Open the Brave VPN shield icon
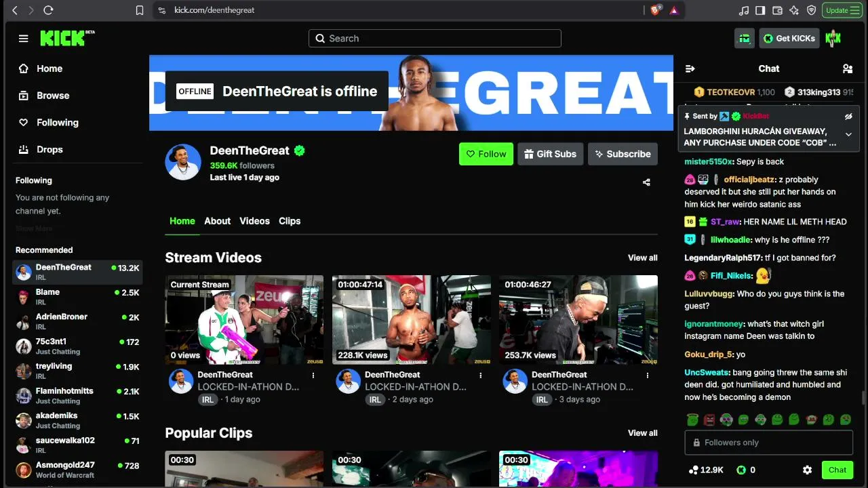This screenshot has height=488, width=868. 811,10
